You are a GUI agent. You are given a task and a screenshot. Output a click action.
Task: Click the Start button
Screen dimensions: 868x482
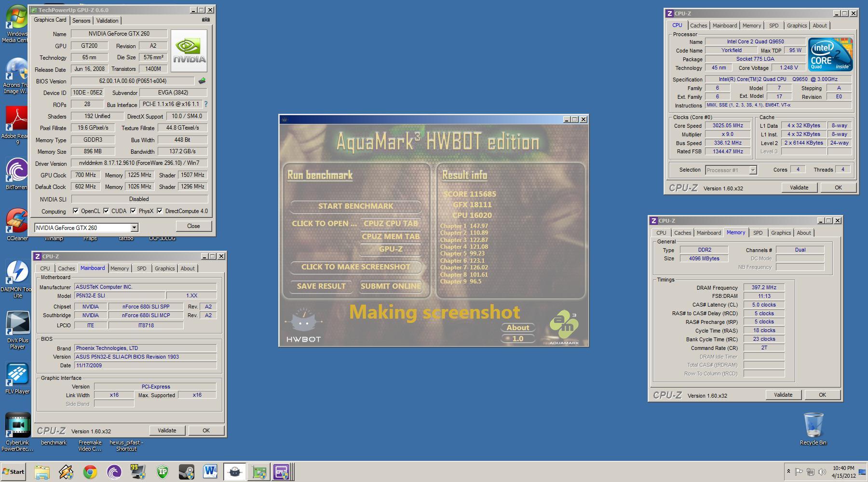click(14, 472)
